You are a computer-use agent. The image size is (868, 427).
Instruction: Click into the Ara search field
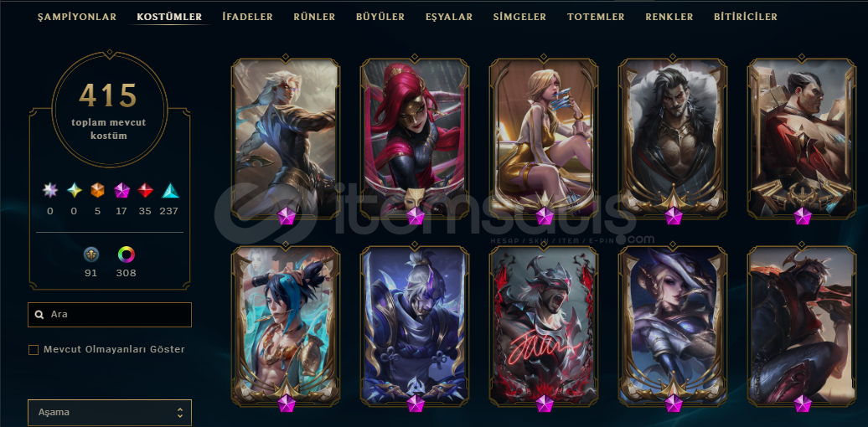click(110, 314)
